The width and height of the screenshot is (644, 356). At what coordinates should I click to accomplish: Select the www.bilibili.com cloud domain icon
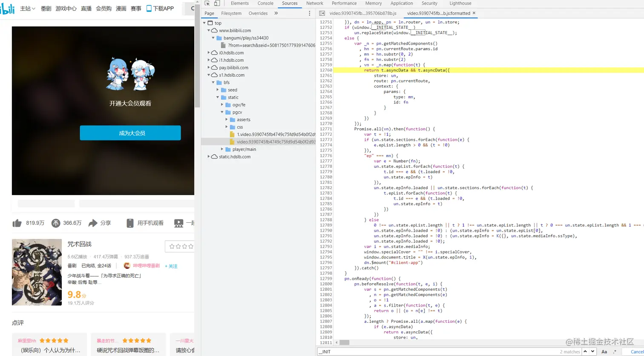(x=214, y=31)
